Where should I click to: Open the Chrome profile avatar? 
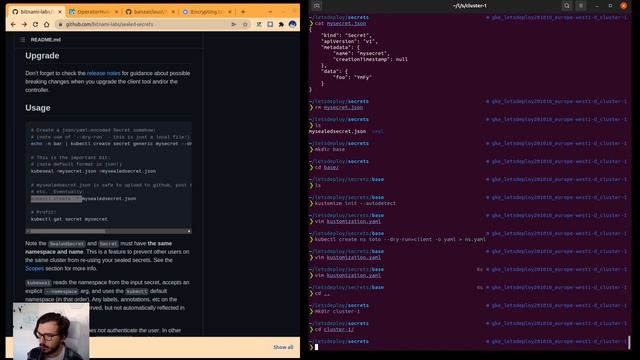pos(292,24)
